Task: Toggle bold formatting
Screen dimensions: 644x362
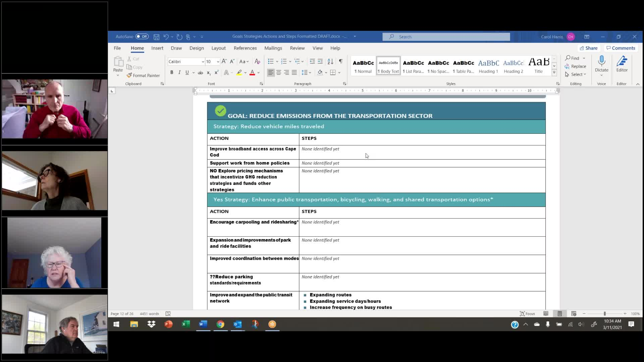Action: click(x=172, y=72)
